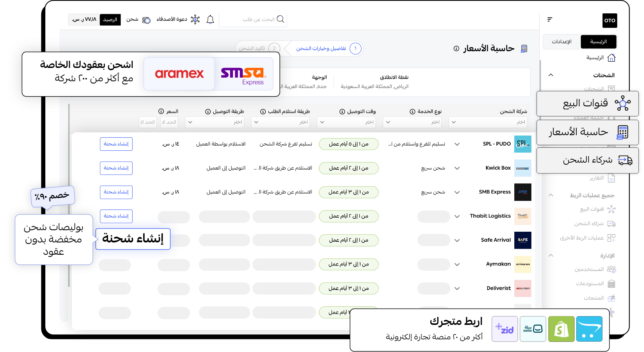Create shipment for SPL - PUDO row

pos(116,144)
